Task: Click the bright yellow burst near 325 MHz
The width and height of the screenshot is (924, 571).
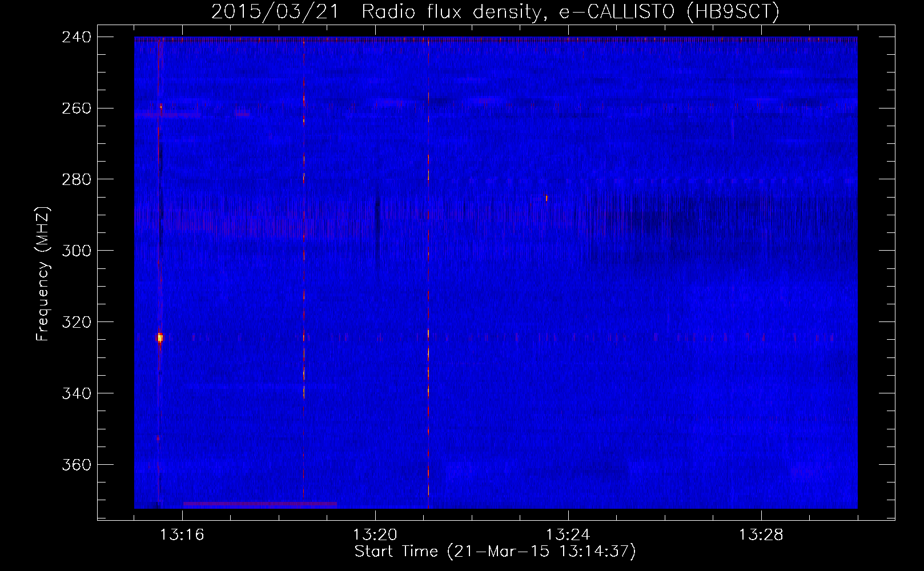Action: coord(160,337)
